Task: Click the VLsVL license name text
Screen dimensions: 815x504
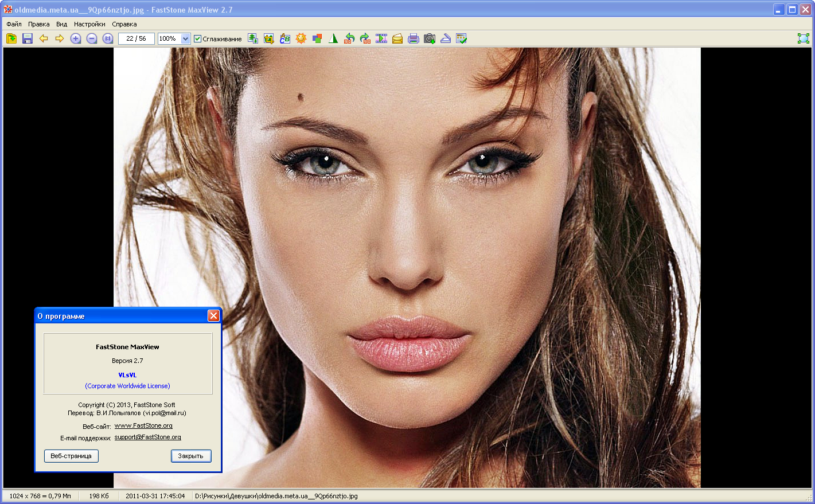Action: point(127,375)
